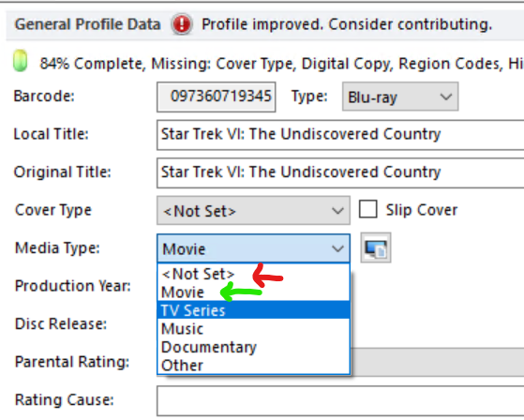The image size is (524, 420).
Task: Click into the Local Title text field
Action: pyautogui.click(x=340, y=135)
